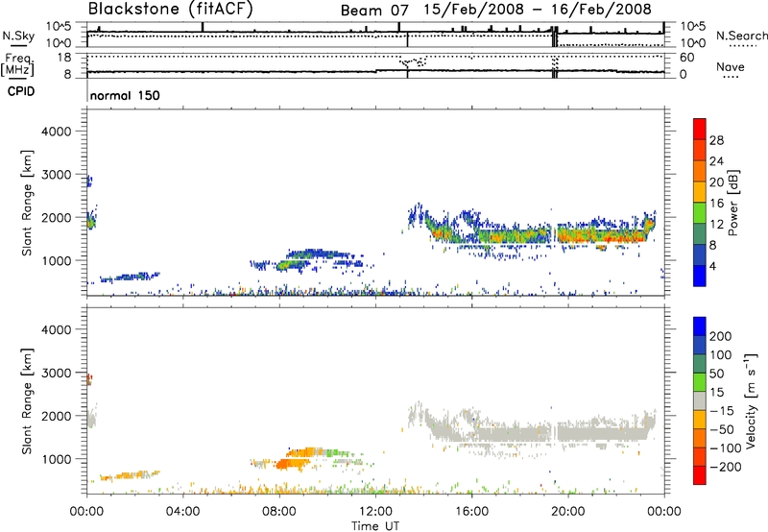Click the "10^0" tick beside N.Search
This screenshot has width=768, height=532.
click(692, 43)
